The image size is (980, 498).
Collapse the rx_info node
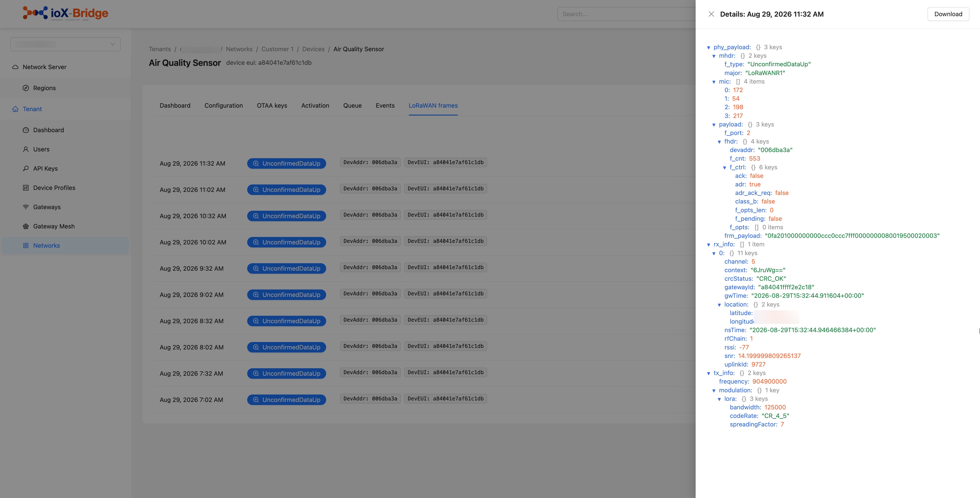708,245
